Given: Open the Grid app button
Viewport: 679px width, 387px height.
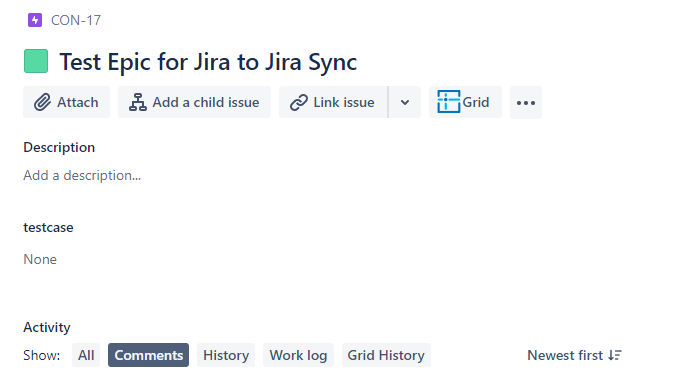Looking at the screenshot, I should [x=465, y=102].
